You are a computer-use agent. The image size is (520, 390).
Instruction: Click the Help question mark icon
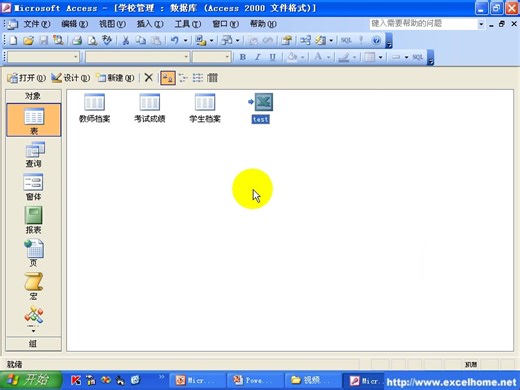click(376, 40)
